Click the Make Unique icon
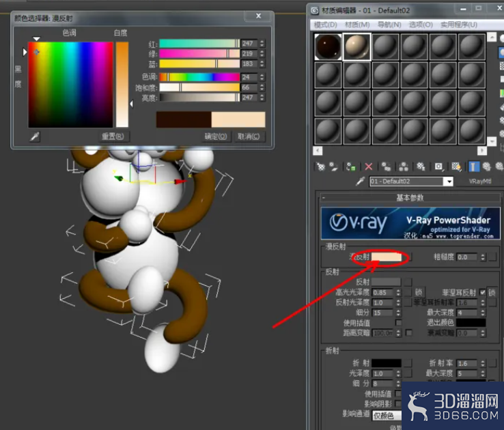504x430 pixels. coord(404,167)
